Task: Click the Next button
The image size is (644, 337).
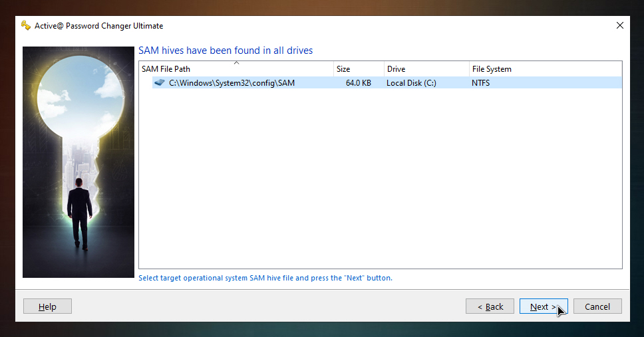Action: [544, 306]
